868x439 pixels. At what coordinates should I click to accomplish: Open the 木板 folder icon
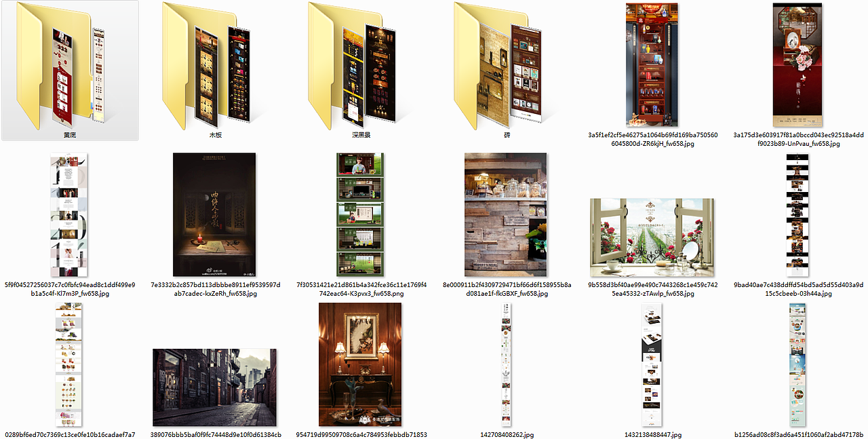(208, 64)
